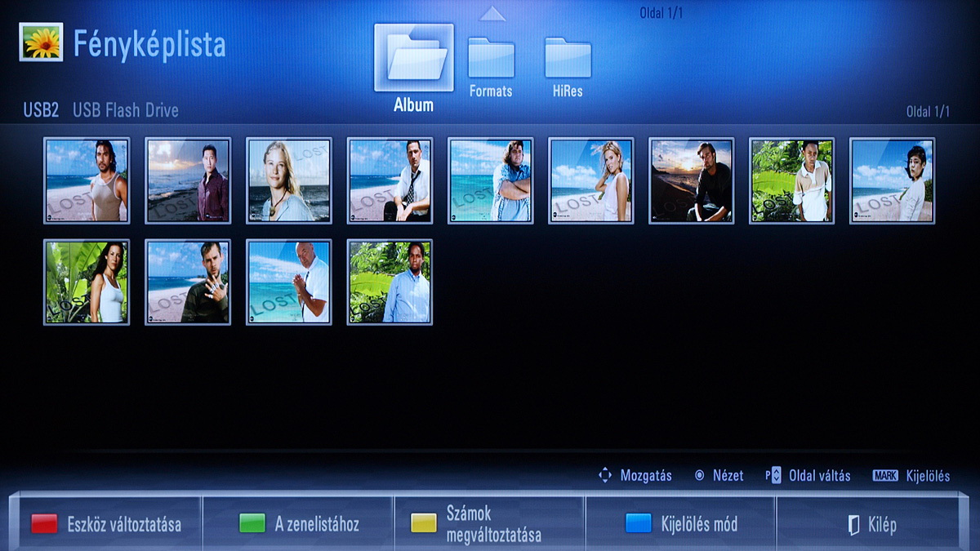980x551 pixels.
Task: Select the red Eszköz változtatása button
Action: pyautogui.click(x=106, y=523)
